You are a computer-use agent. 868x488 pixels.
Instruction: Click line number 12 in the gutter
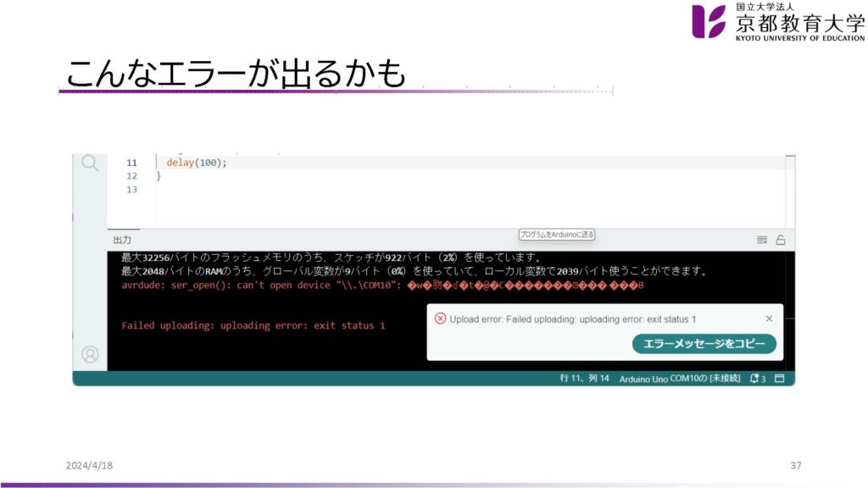[x=131, y=176]
